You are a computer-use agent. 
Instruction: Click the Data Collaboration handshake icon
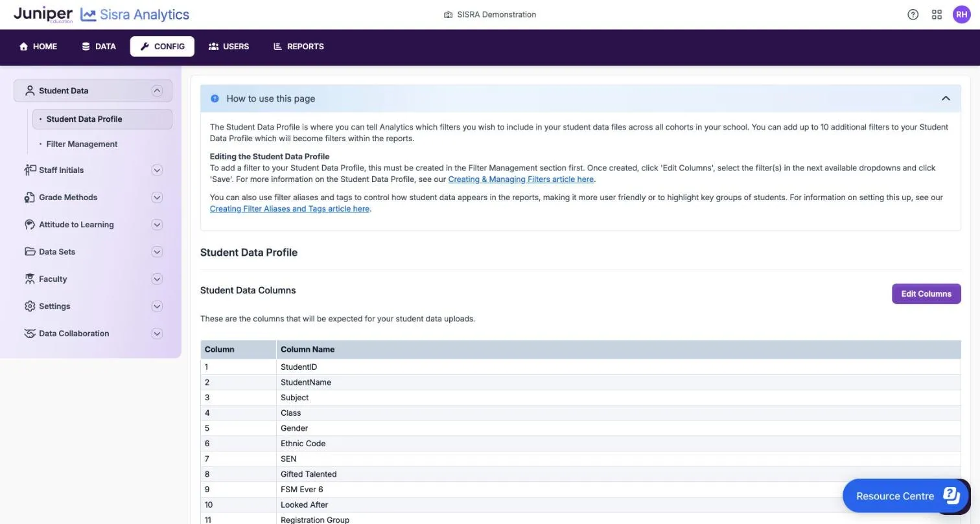30,333
